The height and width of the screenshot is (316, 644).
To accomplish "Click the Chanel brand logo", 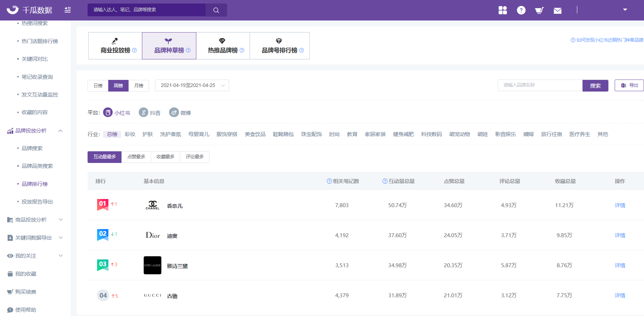I will [x=153, y=205].
